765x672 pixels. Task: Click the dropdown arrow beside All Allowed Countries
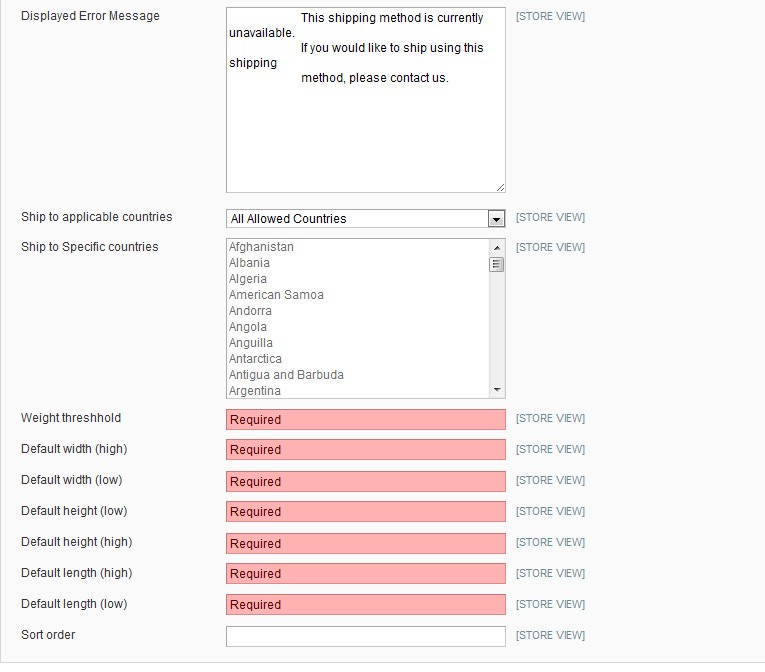point(496,219)
